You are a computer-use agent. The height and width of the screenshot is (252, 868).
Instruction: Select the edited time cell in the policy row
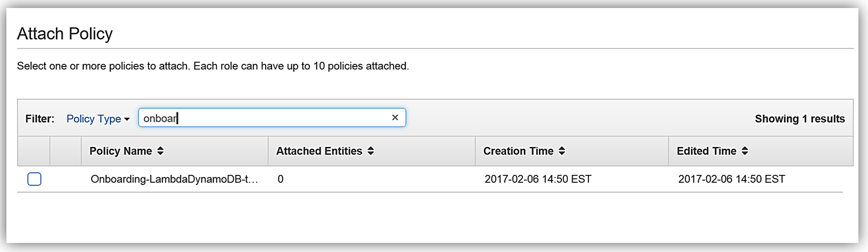[x=731, y=180]
